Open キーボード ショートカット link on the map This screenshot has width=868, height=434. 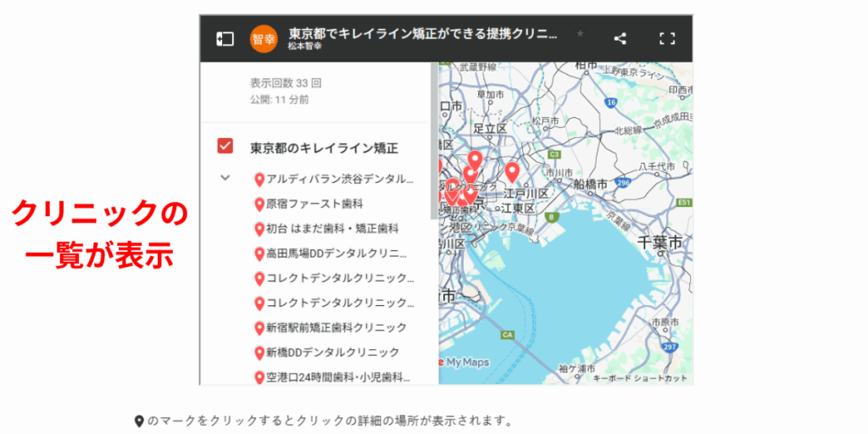[640, 379]
